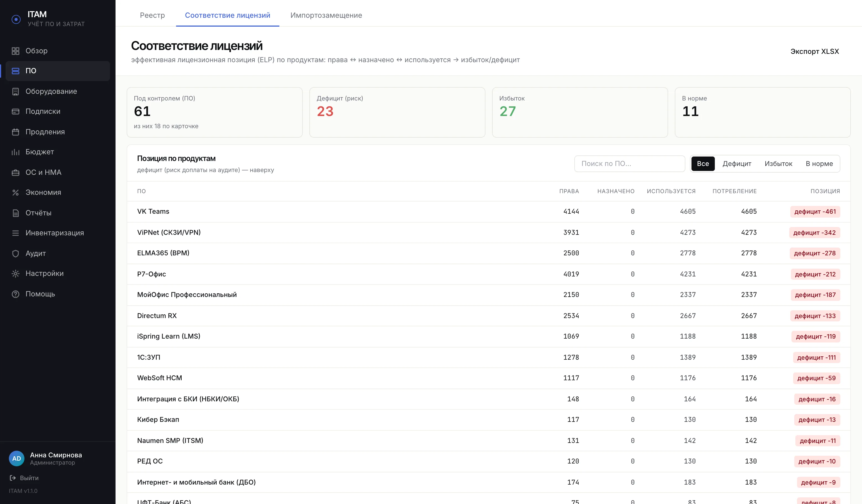The height and width of the screenshot is (504, 862).
Task: Click the дефицит -187 badge
Action: [x=815, y=295]
